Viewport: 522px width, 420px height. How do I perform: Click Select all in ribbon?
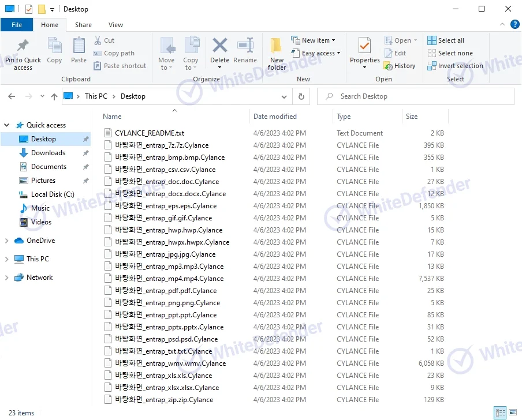tap(446, 40)
